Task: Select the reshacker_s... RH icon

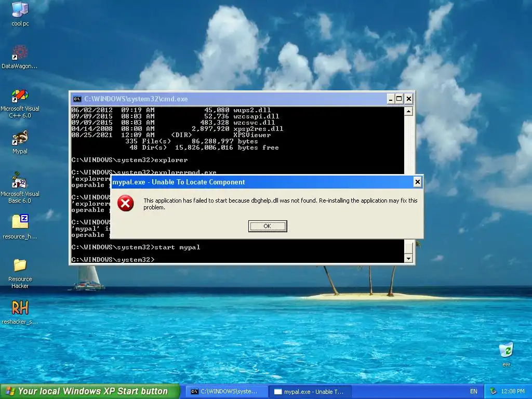Action: point(20,312)
